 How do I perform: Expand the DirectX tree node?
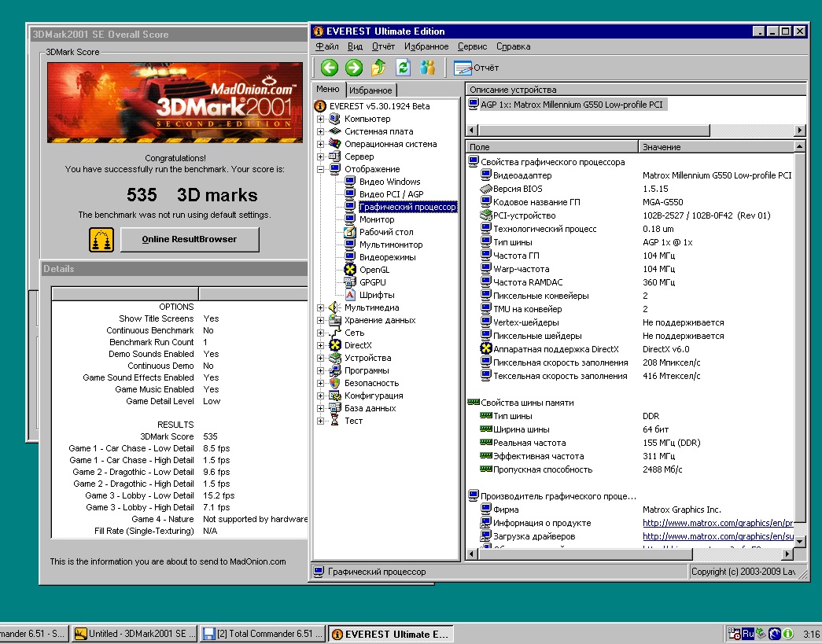[x=321, y=345]
